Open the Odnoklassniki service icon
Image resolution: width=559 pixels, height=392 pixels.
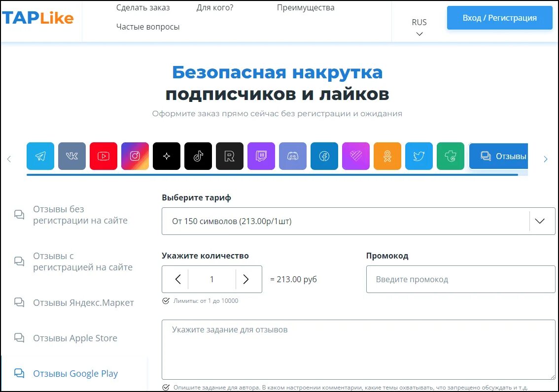[x=387, y=156]
